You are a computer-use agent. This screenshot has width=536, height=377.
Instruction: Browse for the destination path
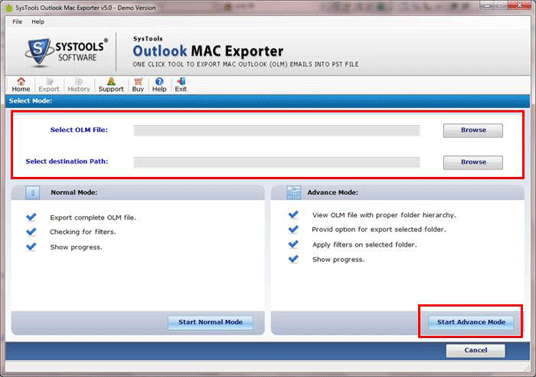tap(473, 162)
